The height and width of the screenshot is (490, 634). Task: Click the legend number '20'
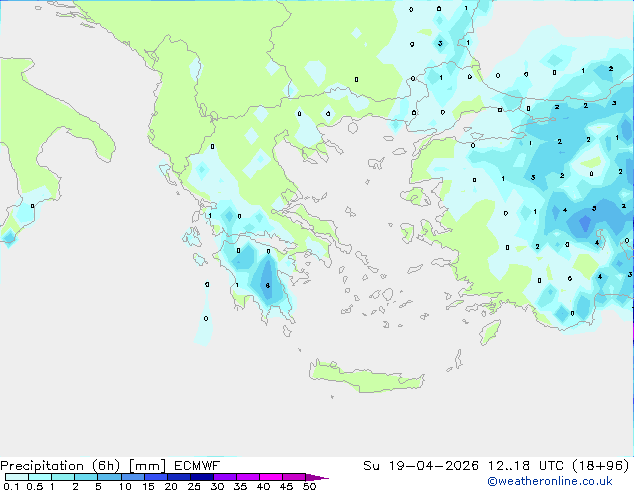pos(171,486)
